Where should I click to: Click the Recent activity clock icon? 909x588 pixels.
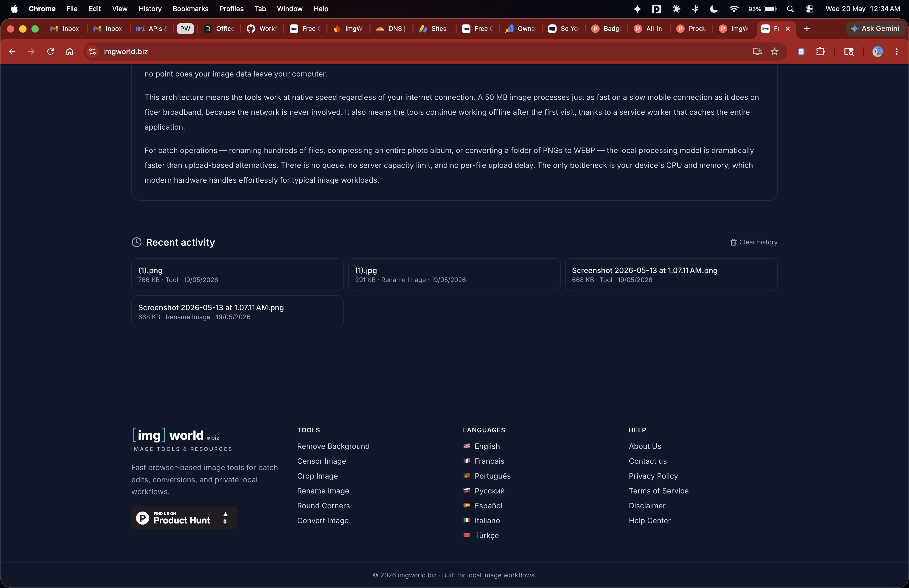click(136, 242)
